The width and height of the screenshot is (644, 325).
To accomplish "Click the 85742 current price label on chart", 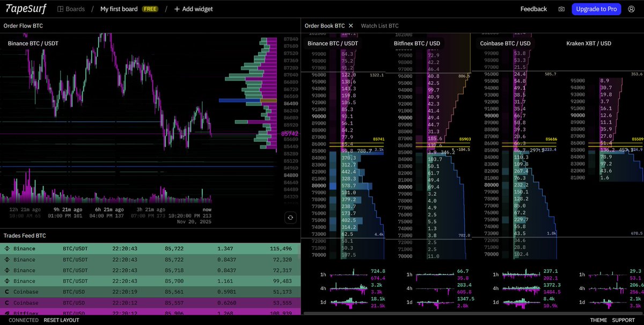I will point(290,134).
